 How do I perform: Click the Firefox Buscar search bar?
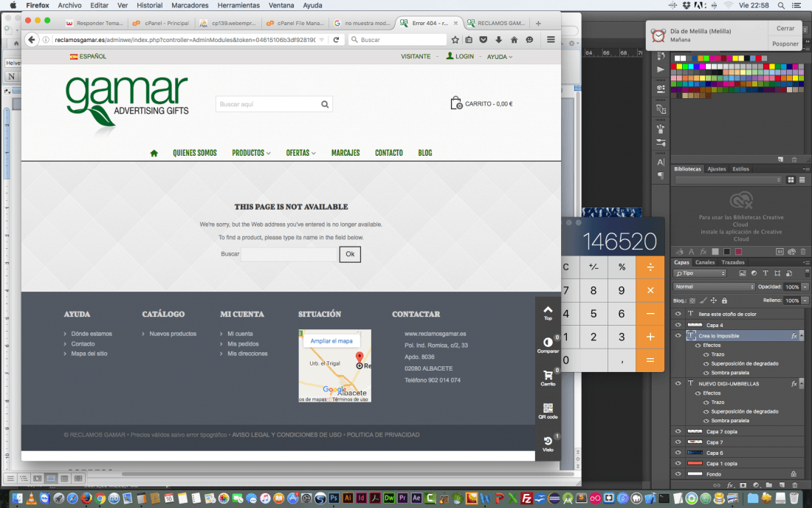[x=397, y=39]
